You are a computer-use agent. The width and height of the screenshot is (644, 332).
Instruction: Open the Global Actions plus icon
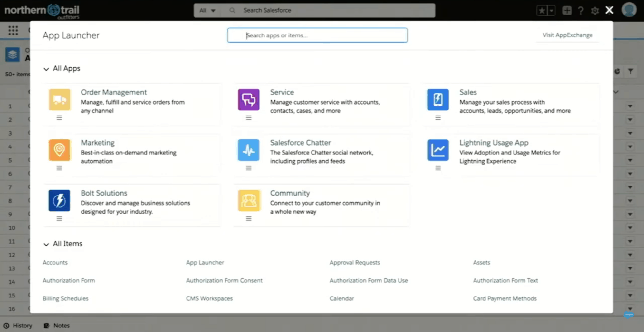pos(567,10)
